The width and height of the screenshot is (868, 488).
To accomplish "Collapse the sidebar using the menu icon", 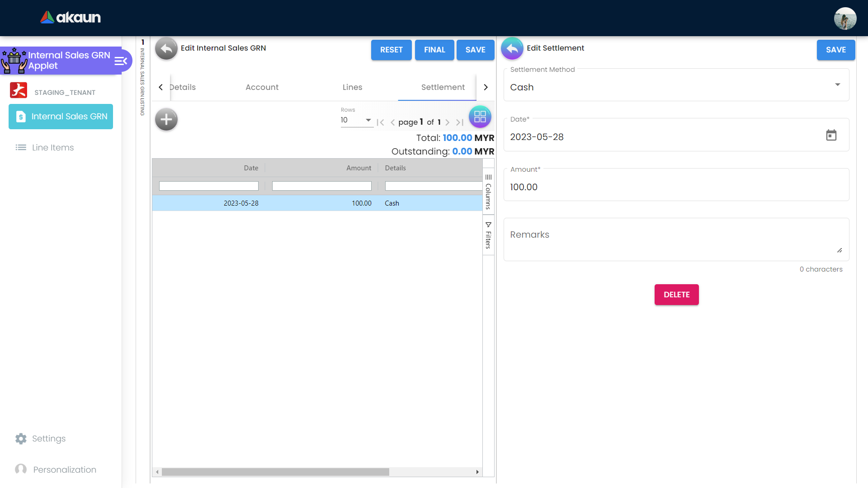I will pos(121,61).
